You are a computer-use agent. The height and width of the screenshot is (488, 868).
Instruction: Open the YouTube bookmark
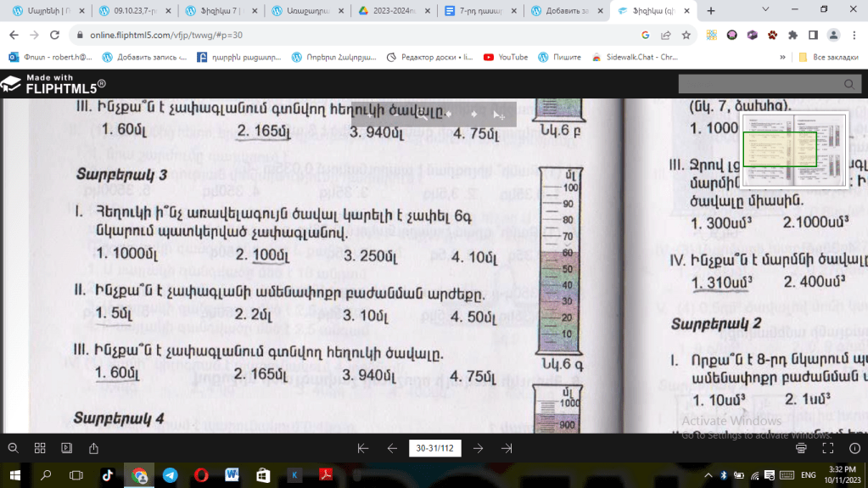[x=506, y=57]
